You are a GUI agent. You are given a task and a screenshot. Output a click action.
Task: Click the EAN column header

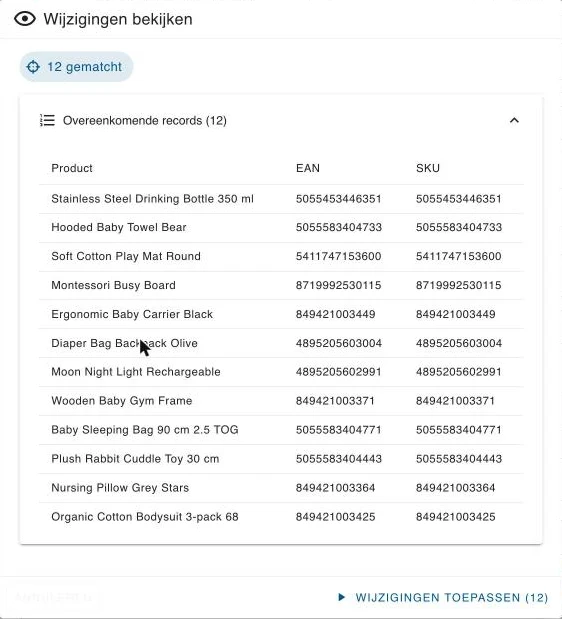tap(308, 168)
